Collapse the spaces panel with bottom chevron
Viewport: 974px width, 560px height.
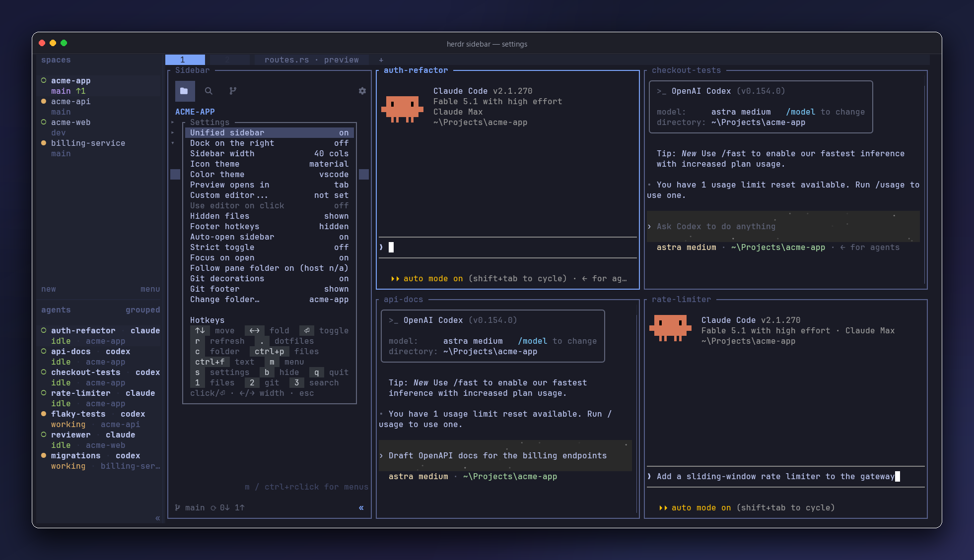pos(157,518)
